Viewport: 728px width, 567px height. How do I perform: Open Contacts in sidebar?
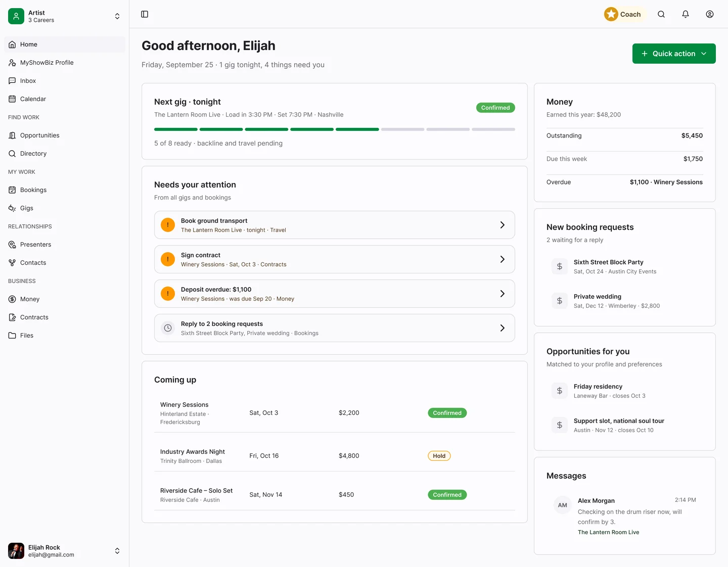point(65,263)
